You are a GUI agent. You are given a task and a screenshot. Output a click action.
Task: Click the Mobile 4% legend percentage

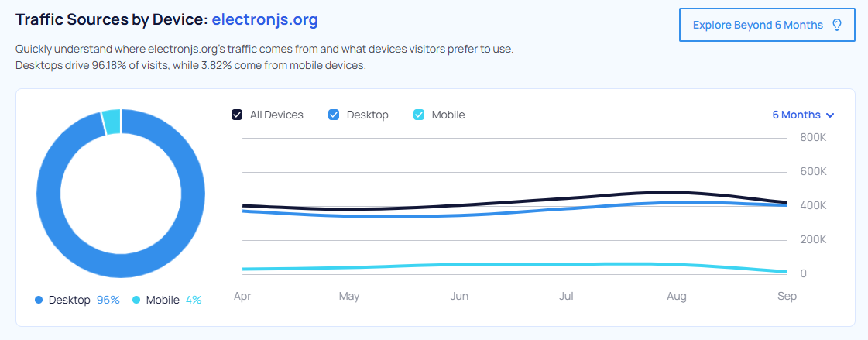(193, 300)
